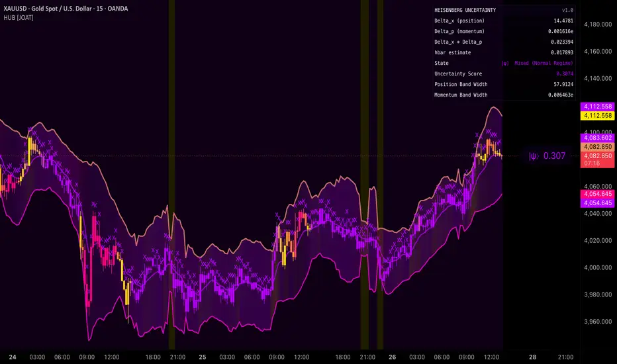Select date 25 on the time axis

tap(203, 357)
